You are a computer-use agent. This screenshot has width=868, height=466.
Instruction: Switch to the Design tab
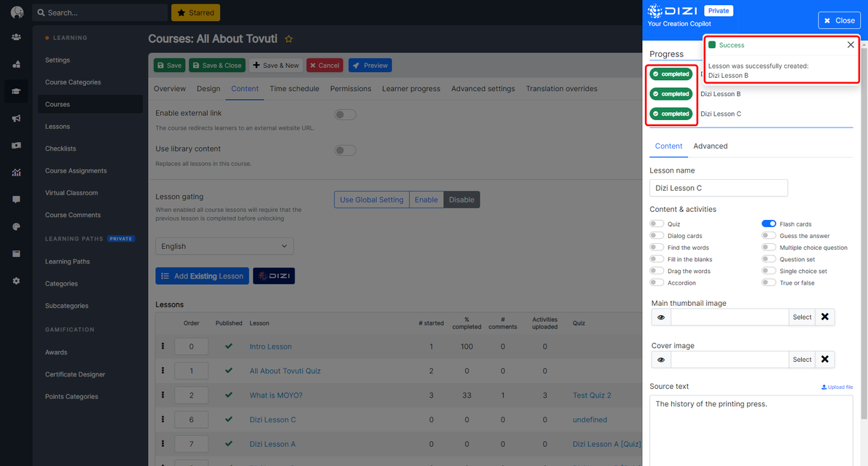pyautogui.click(x=208, y=88)
